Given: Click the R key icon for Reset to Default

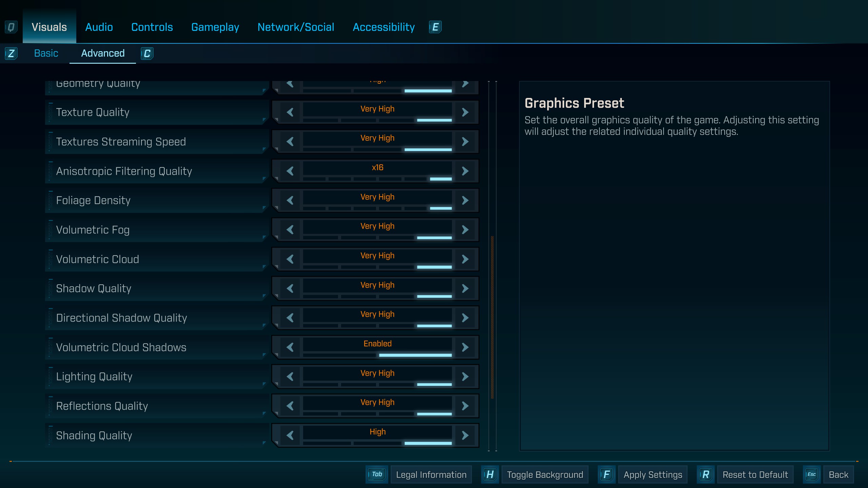Looking at the screenshot, I should coord(706,474).
